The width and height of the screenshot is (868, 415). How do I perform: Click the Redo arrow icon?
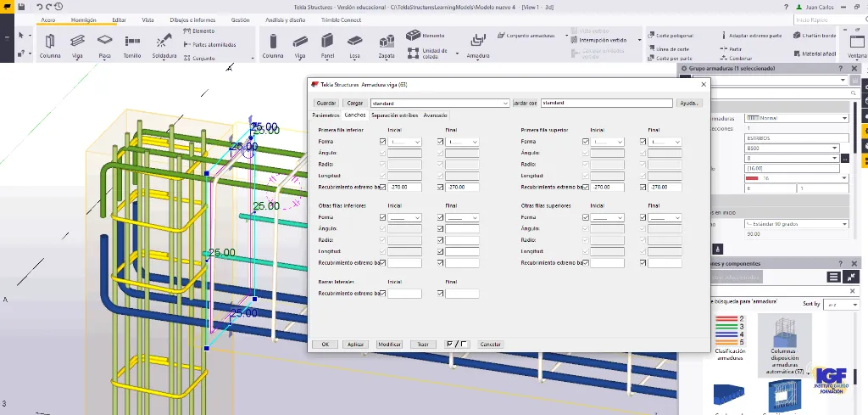49,7
